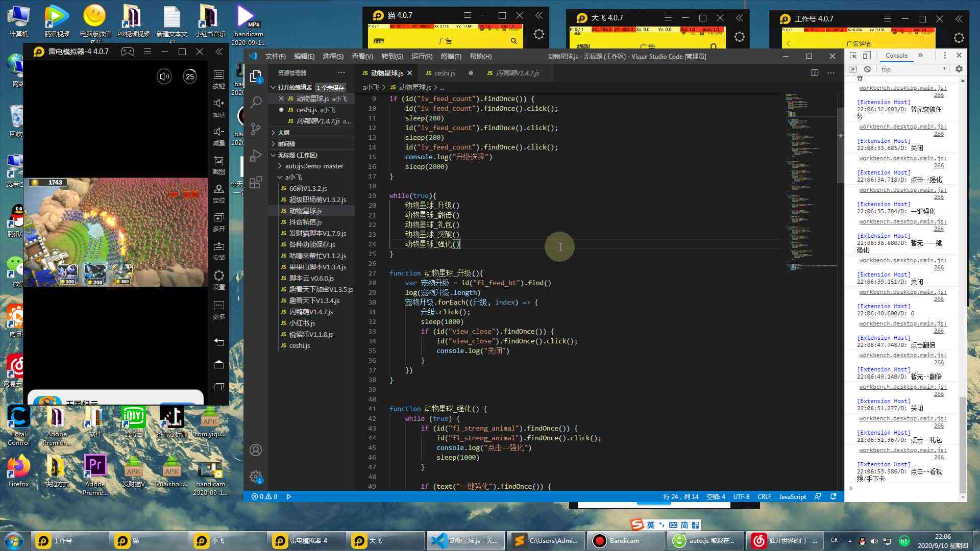Collapse LDPlayer sidebar double chevron
This screenshot has height=551, width=980.
[219, 52]
